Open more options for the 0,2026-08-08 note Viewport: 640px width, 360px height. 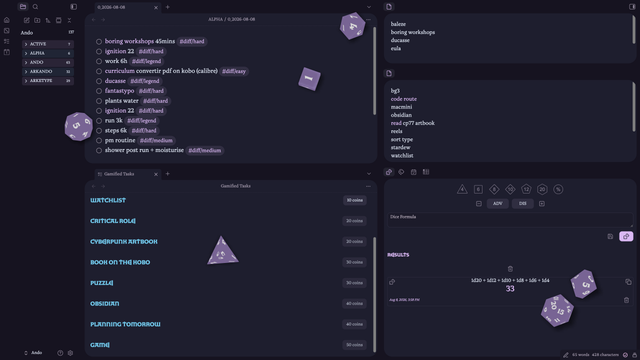(368, 19)
